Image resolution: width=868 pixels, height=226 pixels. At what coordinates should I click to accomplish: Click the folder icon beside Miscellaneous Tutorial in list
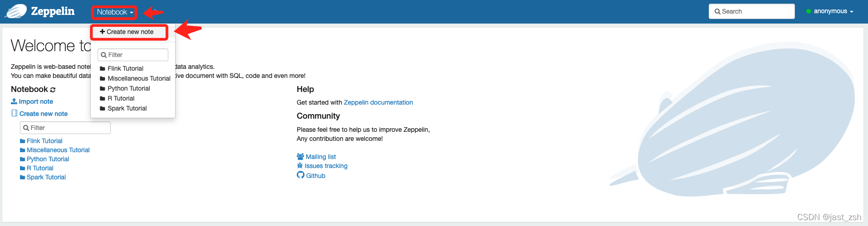click(23, 150)
